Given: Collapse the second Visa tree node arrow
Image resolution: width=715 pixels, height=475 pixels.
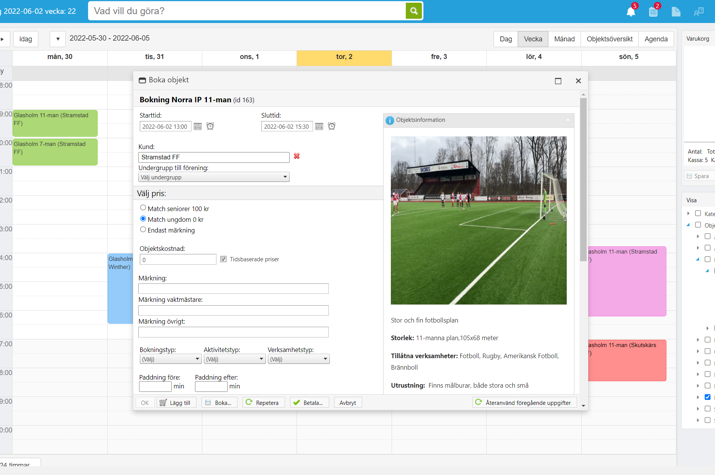Looking at the screenshot, I should pos(689,225).
